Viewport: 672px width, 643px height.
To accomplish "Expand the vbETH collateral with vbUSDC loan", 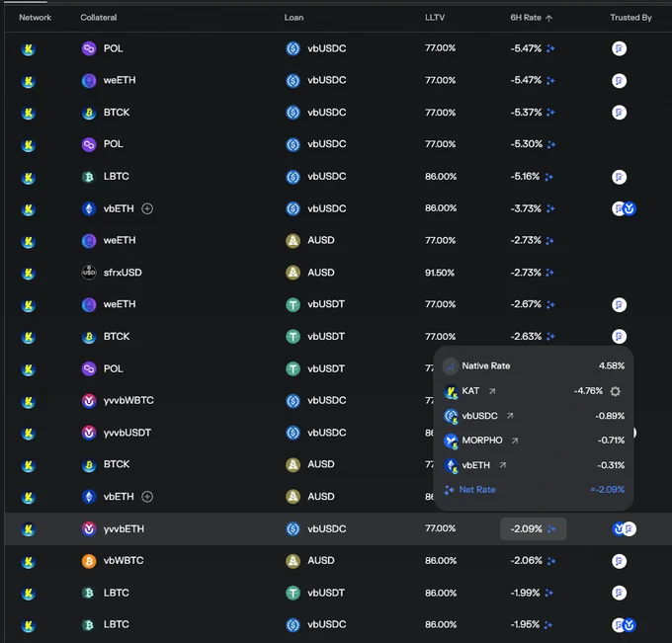I will point(147,208).
